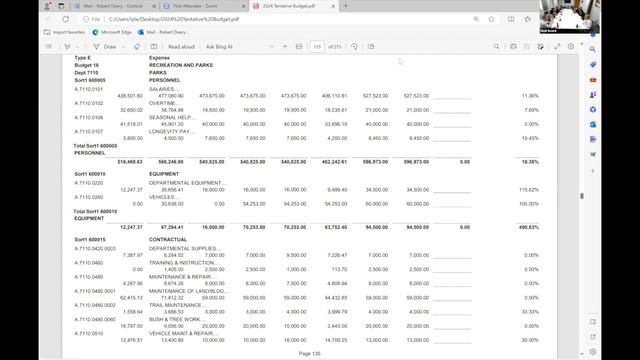Toggle the PDF table of contents
Viewport: 640px width, 360px height.
click(x=49, y=47)
